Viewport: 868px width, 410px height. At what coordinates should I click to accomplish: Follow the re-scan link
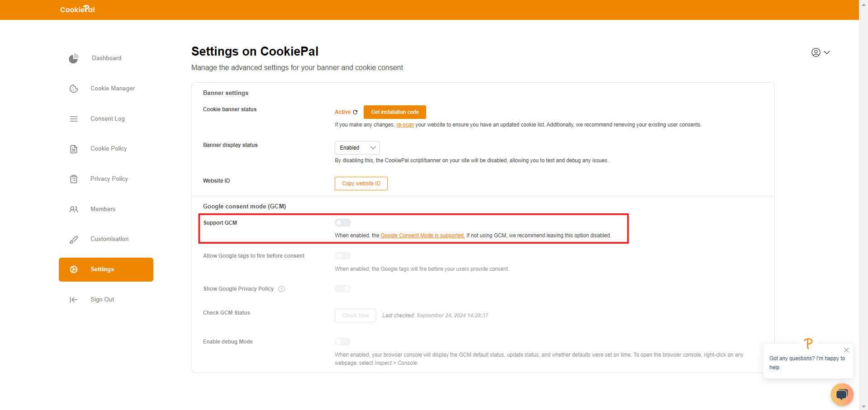(405, 125)
